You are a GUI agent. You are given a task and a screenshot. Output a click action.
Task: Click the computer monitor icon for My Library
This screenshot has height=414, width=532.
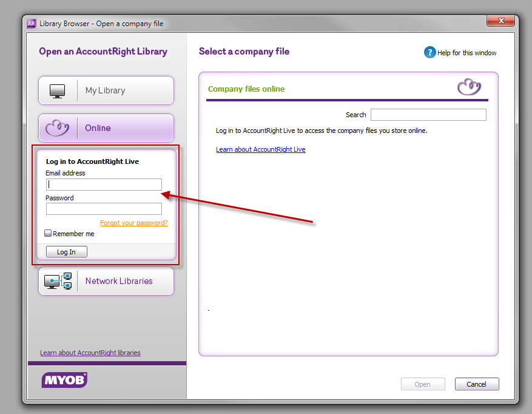(57, 91)
